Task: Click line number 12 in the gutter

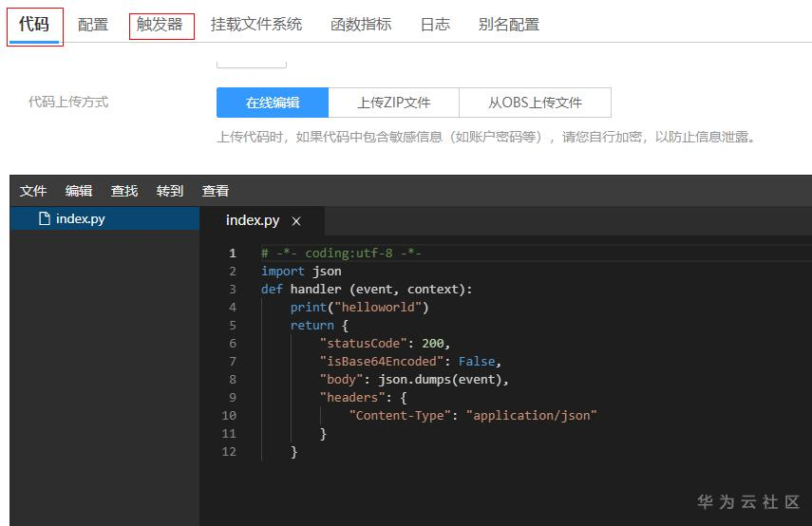Action: [229, 452]
